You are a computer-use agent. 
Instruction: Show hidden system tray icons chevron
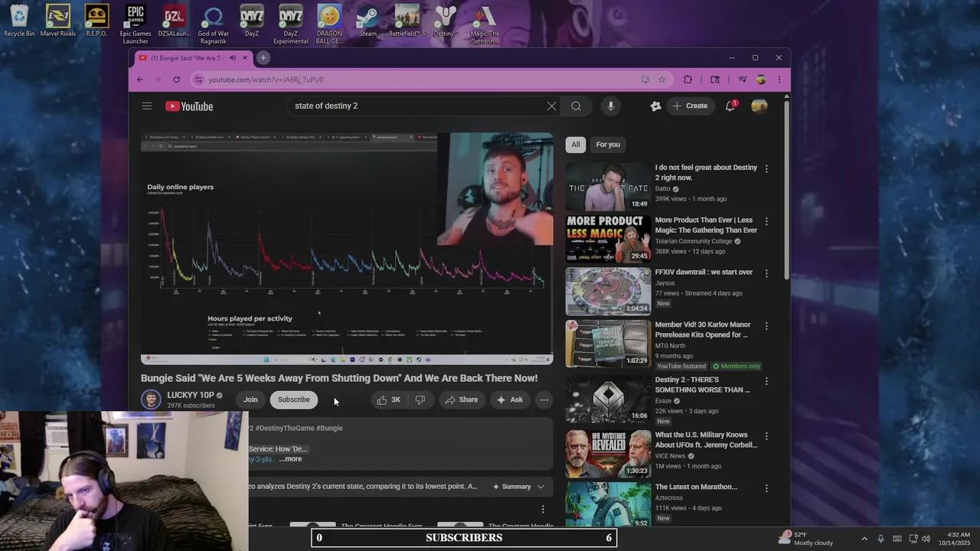[x=864, y=539]
